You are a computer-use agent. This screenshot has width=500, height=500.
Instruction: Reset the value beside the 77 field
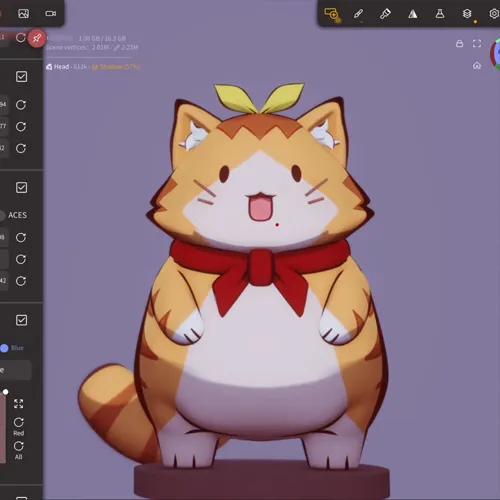(21, 127)
